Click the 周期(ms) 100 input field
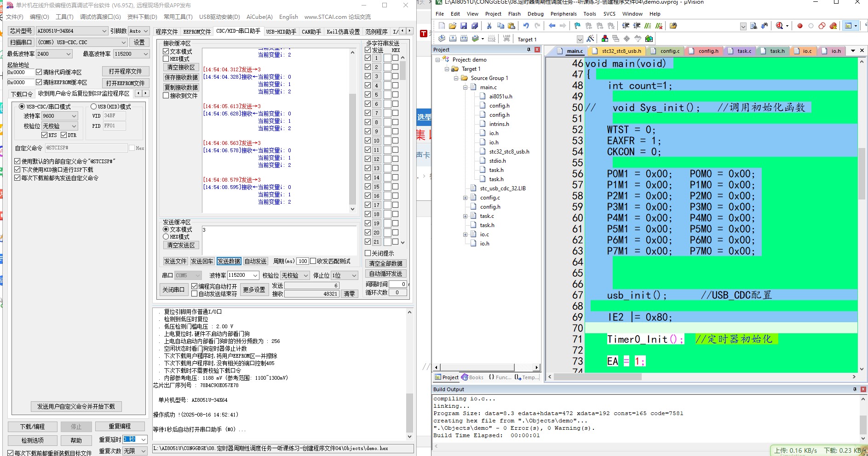The height and width of the screenshot is (456, 868). click(303, 261)
